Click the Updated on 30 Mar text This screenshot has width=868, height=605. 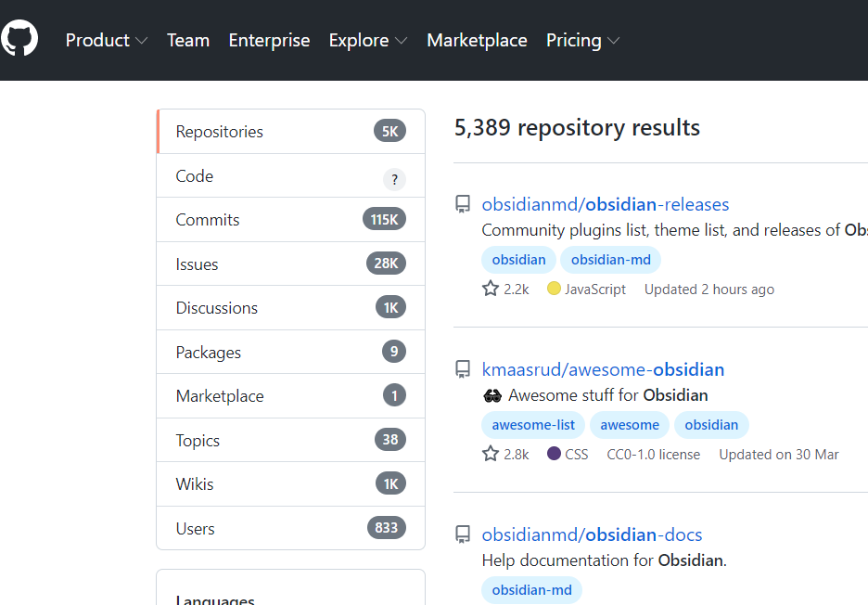coord(779,455)
